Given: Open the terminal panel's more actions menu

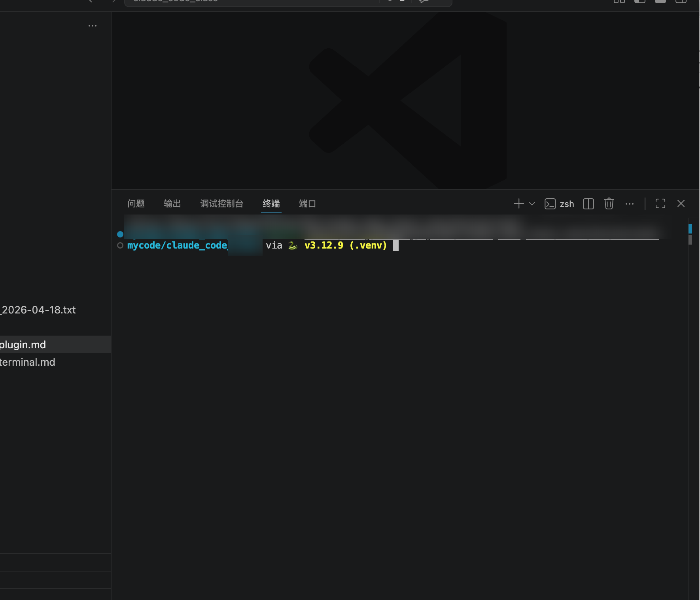Looking at the screenshot, I should (630, 204).
